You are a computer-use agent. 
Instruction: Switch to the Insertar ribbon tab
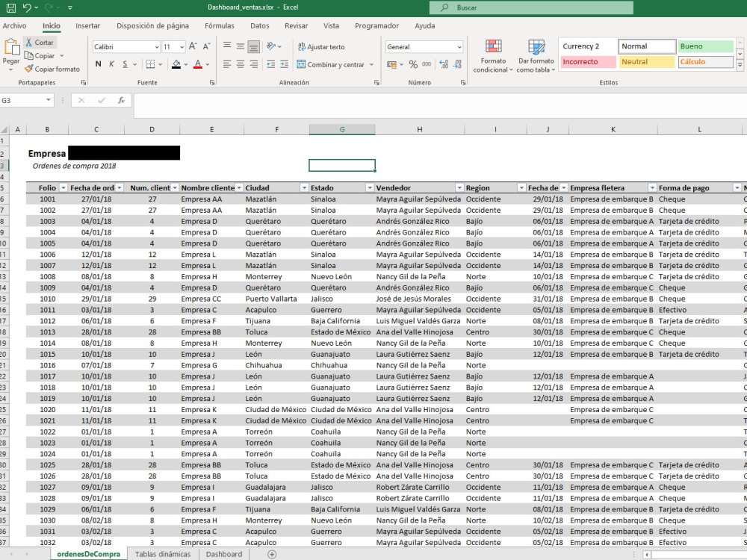tap(87, 25)
